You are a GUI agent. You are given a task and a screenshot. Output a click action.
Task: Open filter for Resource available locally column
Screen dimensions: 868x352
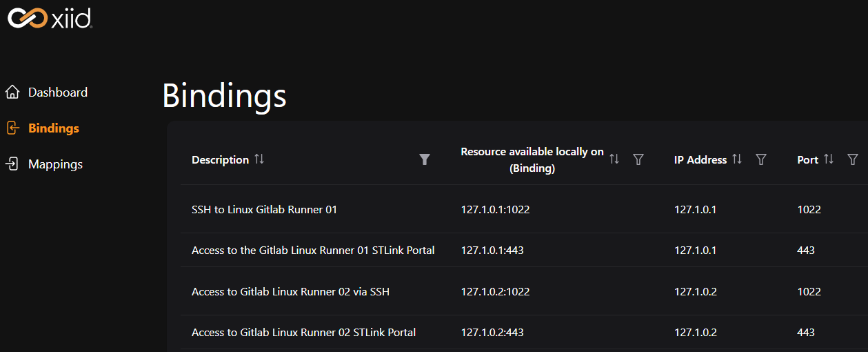tap(638, 159)
